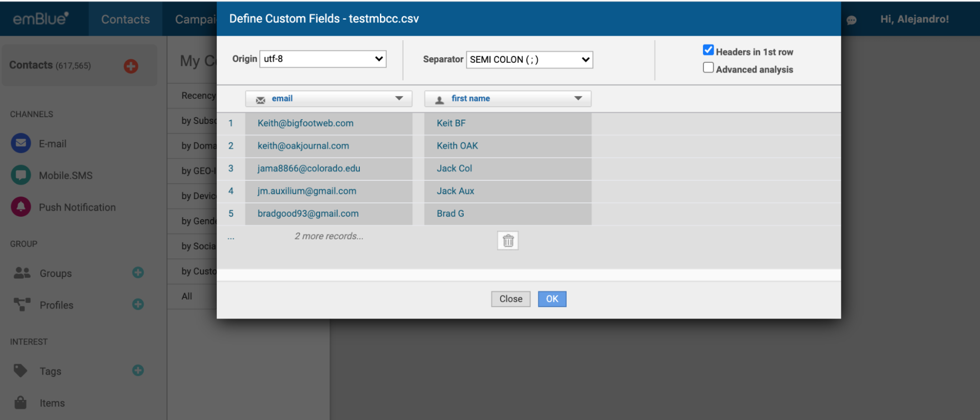Select the Keith@bigfootweb.com email cell
980x420 pixels.
click(305, 124)
